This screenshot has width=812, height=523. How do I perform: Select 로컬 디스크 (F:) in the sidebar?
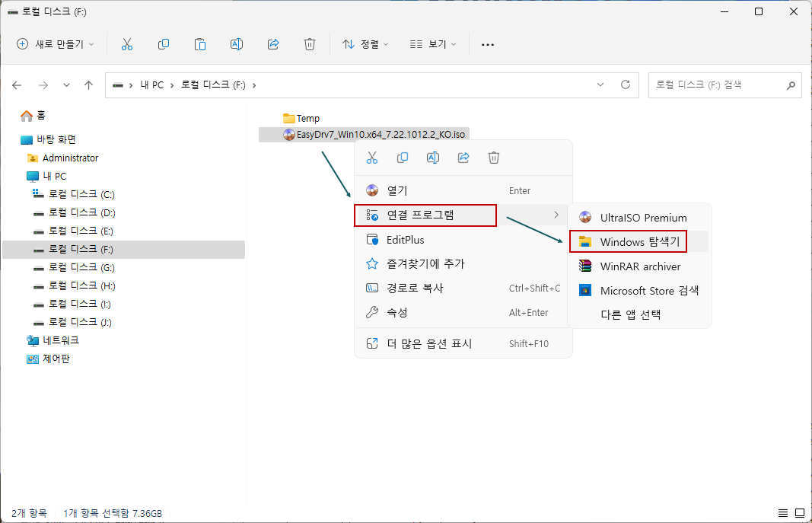pyautogui.click(x=124, y=249)
